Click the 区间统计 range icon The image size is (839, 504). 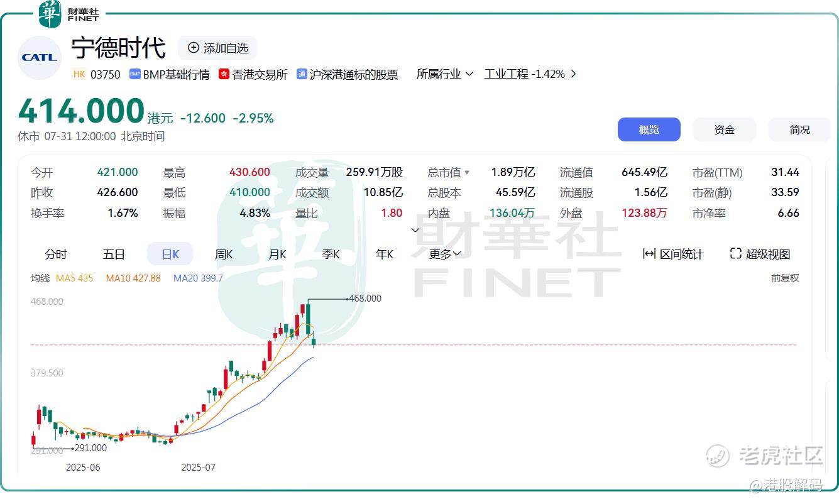pyautogui.click(x=649, y=254)
